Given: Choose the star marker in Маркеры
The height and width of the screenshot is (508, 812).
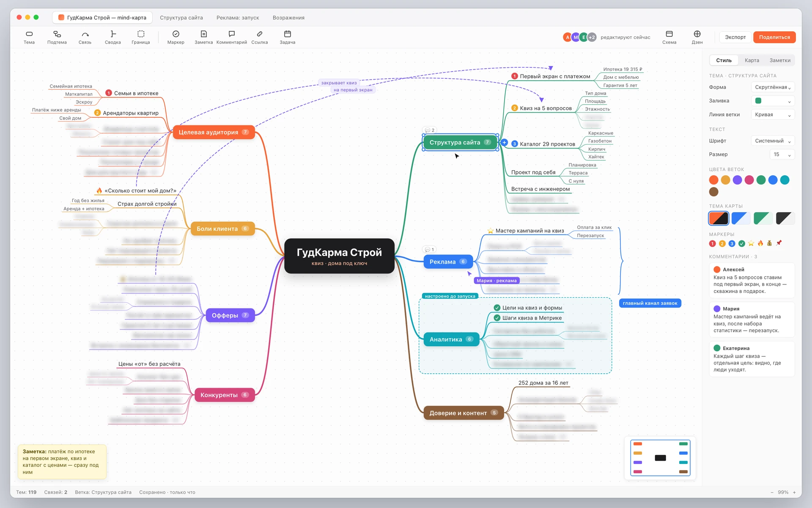Looking at the screenshot, I should click(x=751, y=243).
